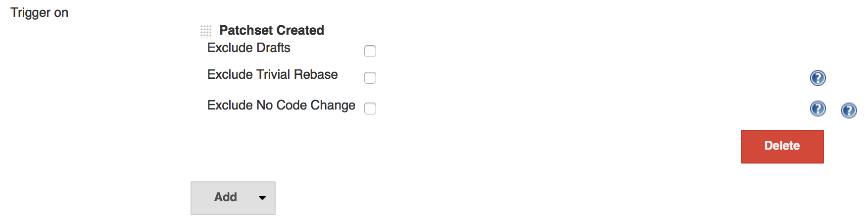Enable the Exclude Drafts checkbox
Screen dimensions: 868x222
(x=370, y=51)
